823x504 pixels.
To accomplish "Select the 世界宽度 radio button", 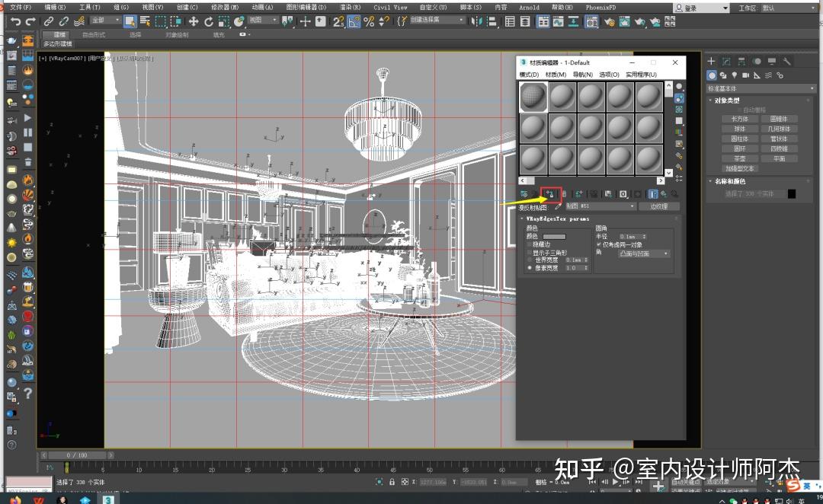I will 528,260.
